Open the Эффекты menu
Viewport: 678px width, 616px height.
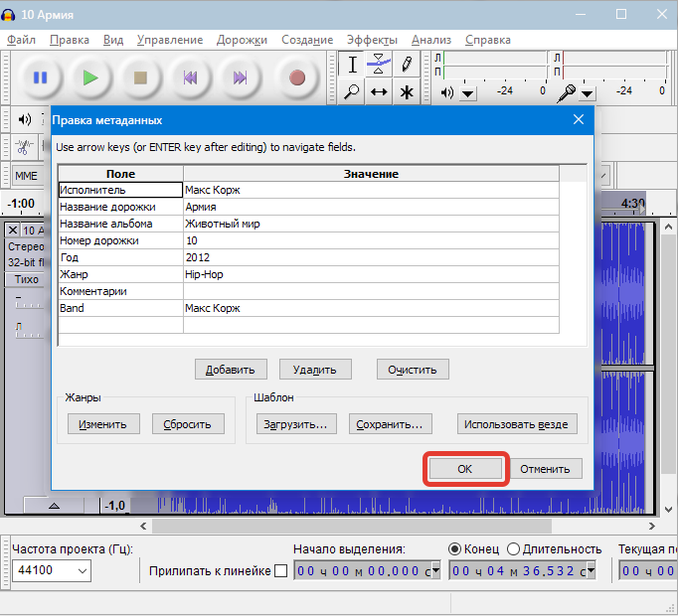(x=372, y=40)
